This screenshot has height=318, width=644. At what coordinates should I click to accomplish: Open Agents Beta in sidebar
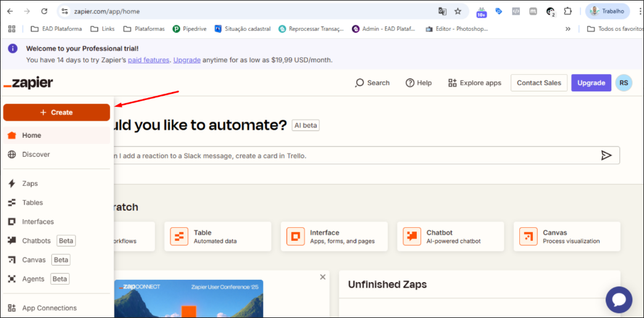point(56,279)
